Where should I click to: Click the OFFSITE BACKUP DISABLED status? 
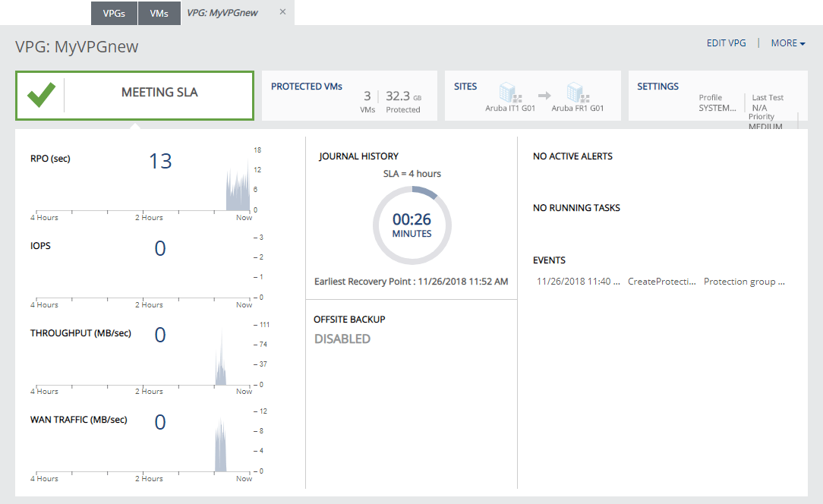(342, 339)
